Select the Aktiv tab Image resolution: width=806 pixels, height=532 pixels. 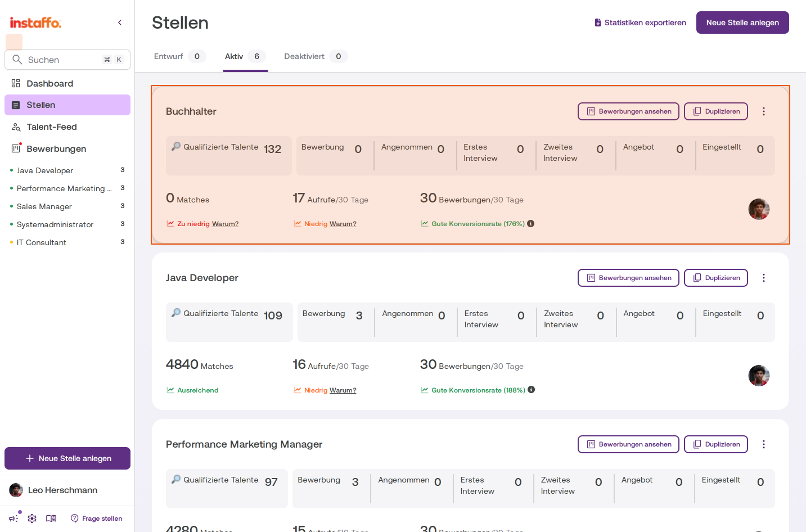[x=245, y=56]
